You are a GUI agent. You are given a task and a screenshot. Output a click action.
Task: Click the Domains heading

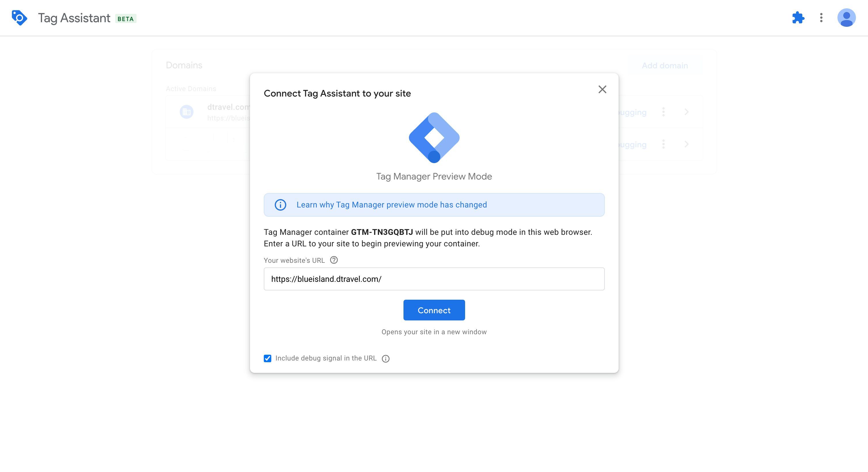click(x=184, y=65)
